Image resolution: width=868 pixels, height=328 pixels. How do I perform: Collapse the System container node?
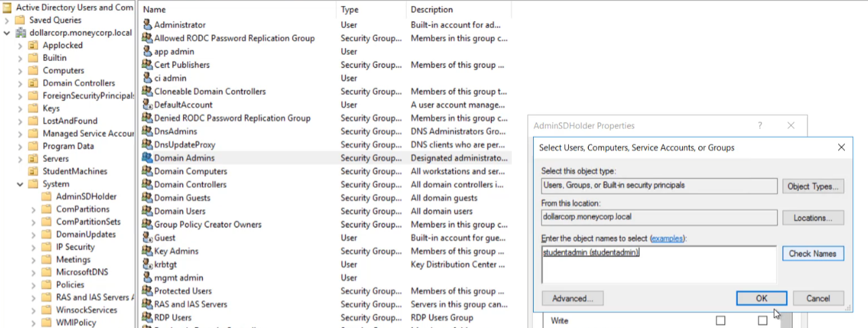click(20, 184)
